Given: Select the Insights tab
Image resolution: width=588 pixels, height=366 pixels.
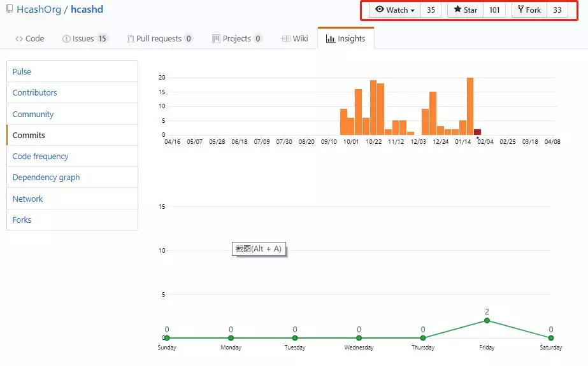Looking at the screenshot, I should click(346, 39).
